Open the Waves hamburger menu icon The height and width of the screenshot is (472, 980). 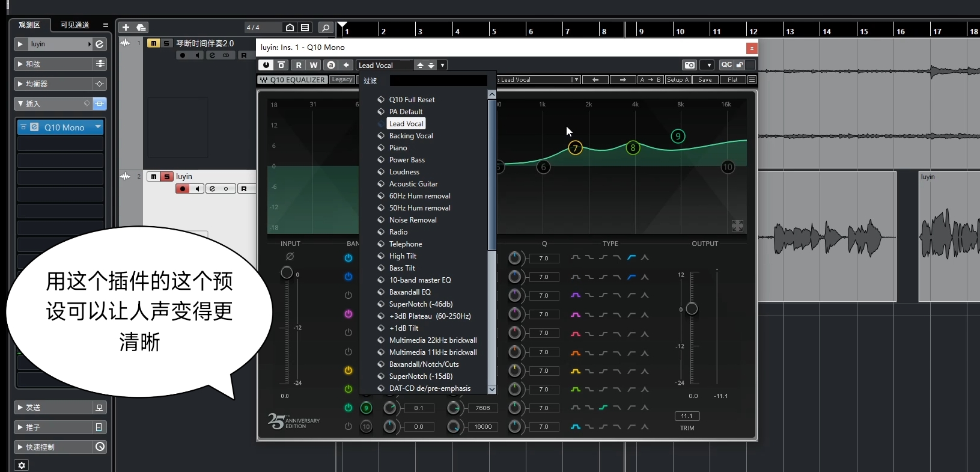[x=752, y=79]
